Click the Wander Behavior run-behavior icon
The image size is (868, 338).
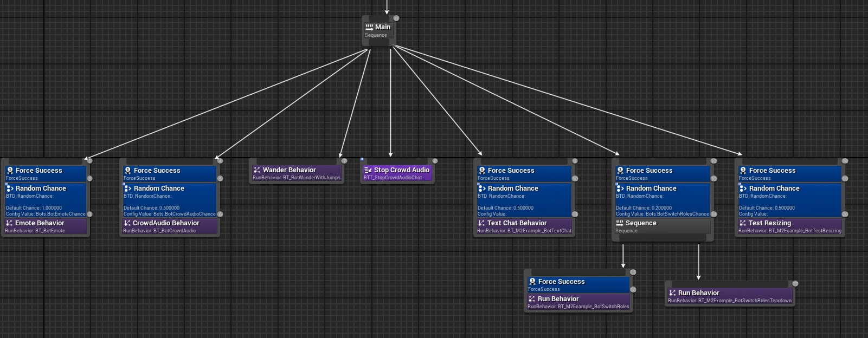[x=257, y=170]
